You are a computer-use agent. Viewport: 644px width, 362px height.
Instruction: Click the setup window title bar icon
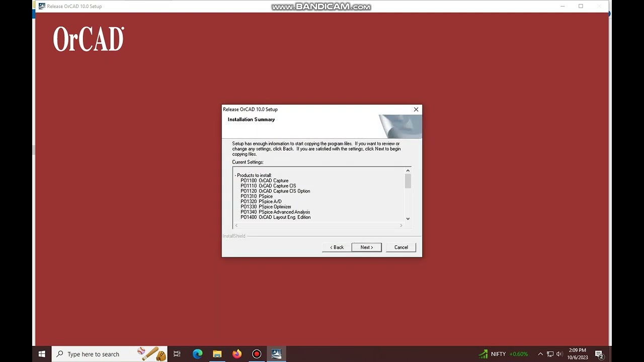(x=42, y=6)
